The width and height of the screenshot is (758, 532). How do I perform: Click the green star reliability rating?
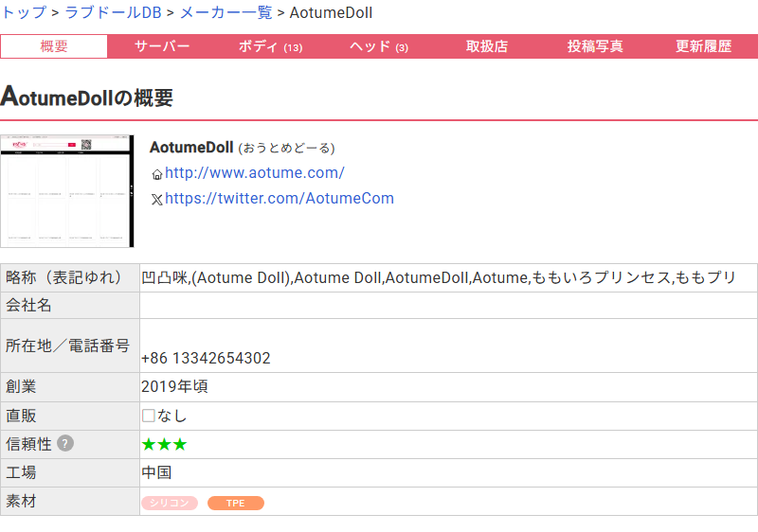(x=164, y=444)
